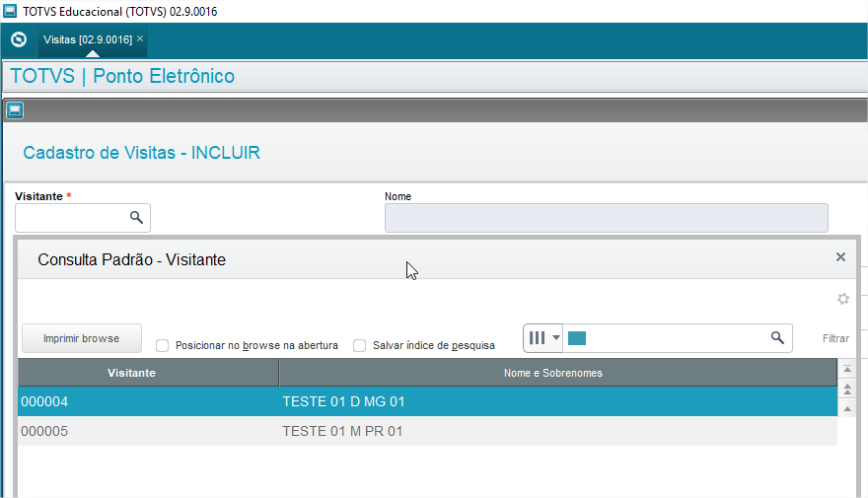868x498 pixels.
Task: Move up one row with arrow icon
Action: click(847, 409)
